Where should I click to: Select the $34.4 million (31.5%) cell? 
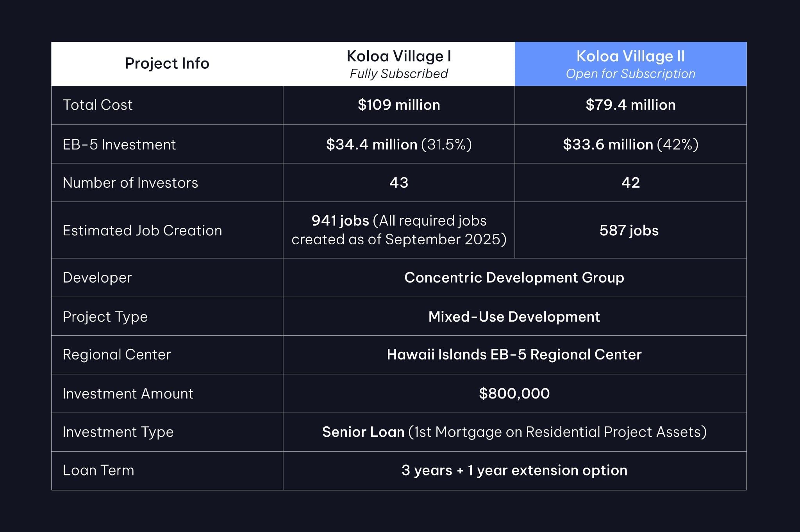pyautogui.click(x=399, y=144)
